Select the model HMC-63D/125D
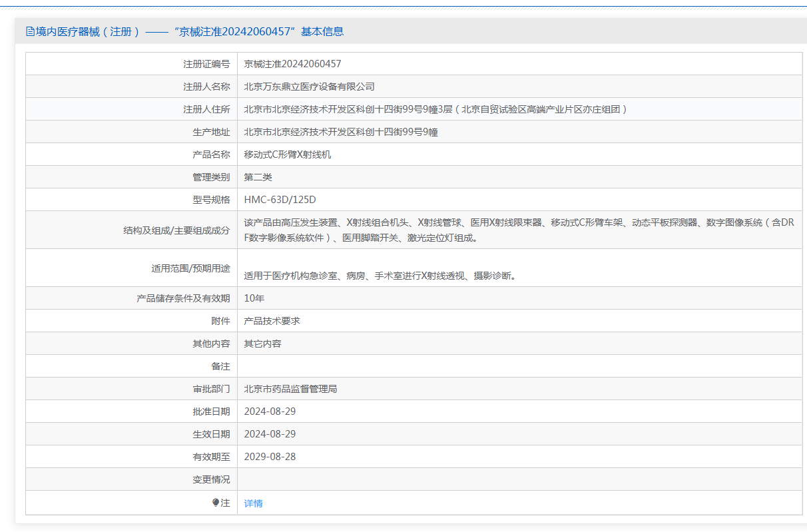 coord(280,200)
